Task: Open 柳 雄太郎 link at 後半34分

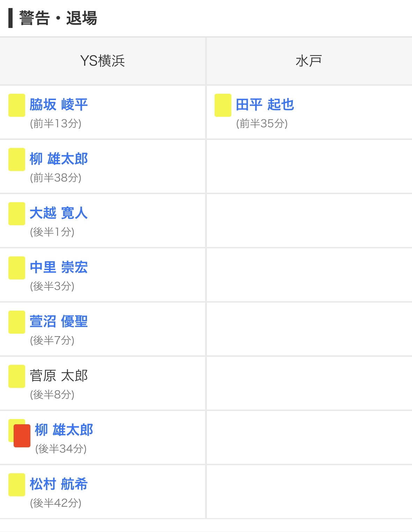Action: 64,430
